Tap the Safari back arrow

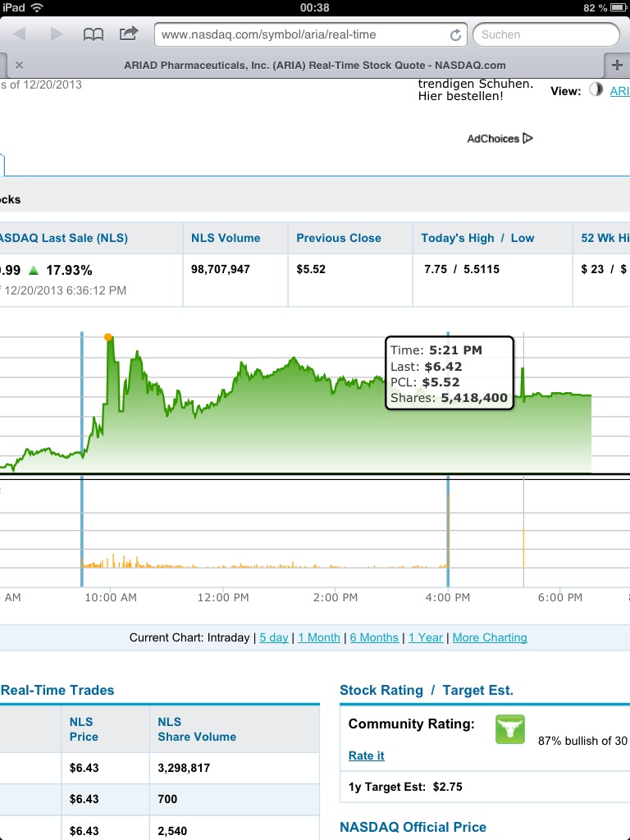(x=20, y=34)
